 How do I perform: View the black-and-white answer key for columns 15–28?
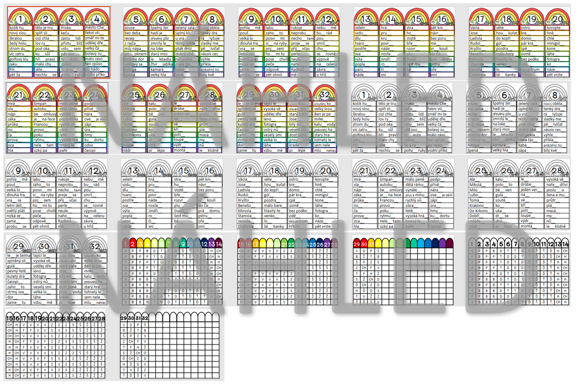[x=55, y=345]
